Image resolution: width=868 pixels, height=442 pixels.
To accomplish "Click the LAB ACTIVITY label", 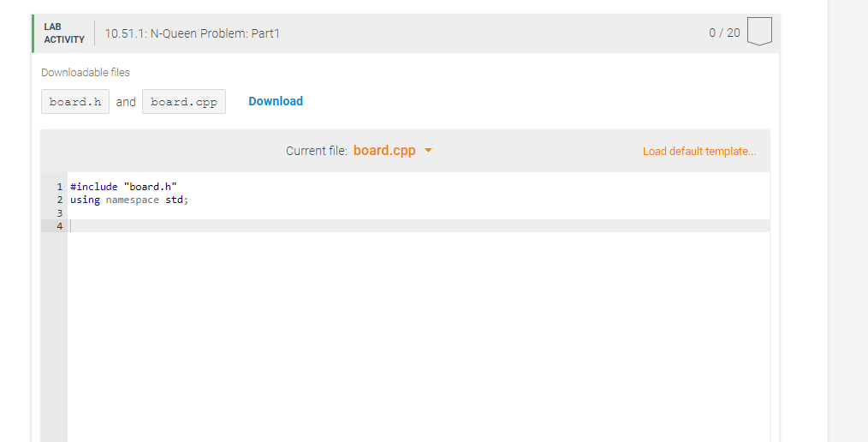I will pyautogui.click(x=64, y=33).
